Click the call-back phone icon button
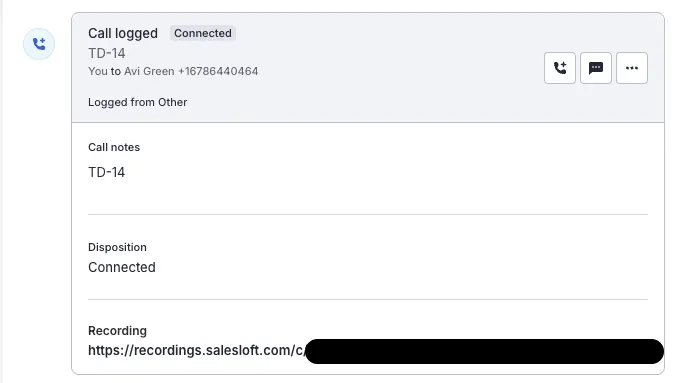Screen dimensions: 682x383 pyautogui.click(x=560, y=68)
